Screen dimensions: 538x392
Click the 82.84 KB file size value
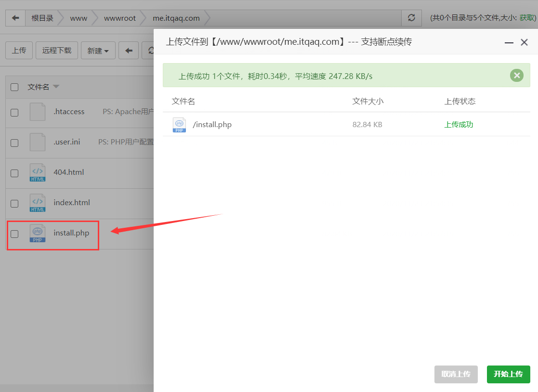[367, 125]
